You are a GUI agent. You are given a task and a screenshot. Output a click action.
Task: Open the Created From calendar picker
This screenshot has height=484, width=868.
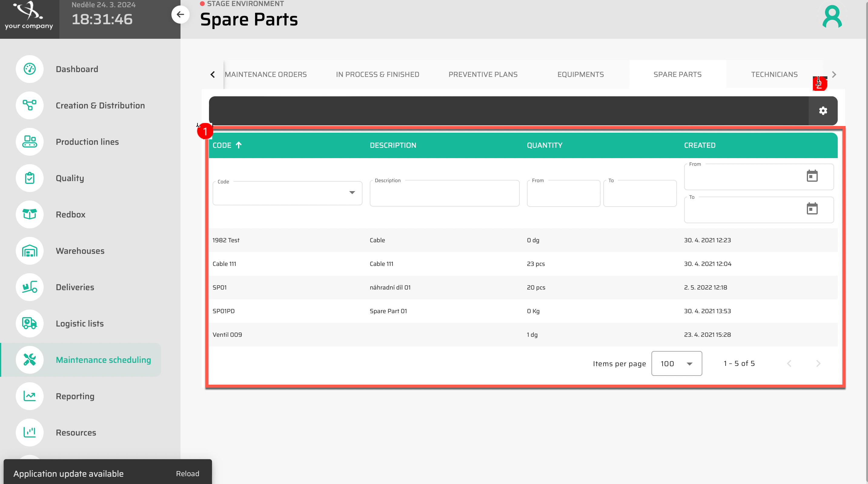pos(812,176)
